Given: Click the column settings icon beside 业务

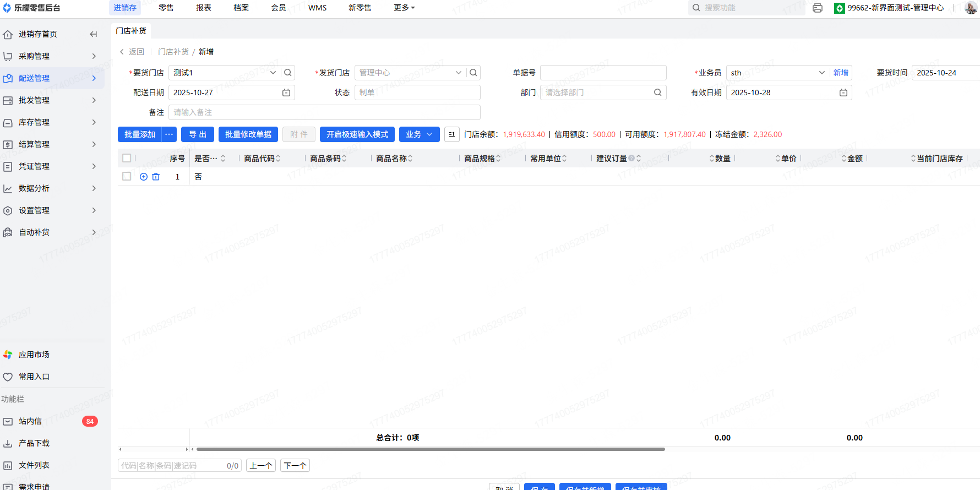Looking at the screenshot, I should pos(451,134).
